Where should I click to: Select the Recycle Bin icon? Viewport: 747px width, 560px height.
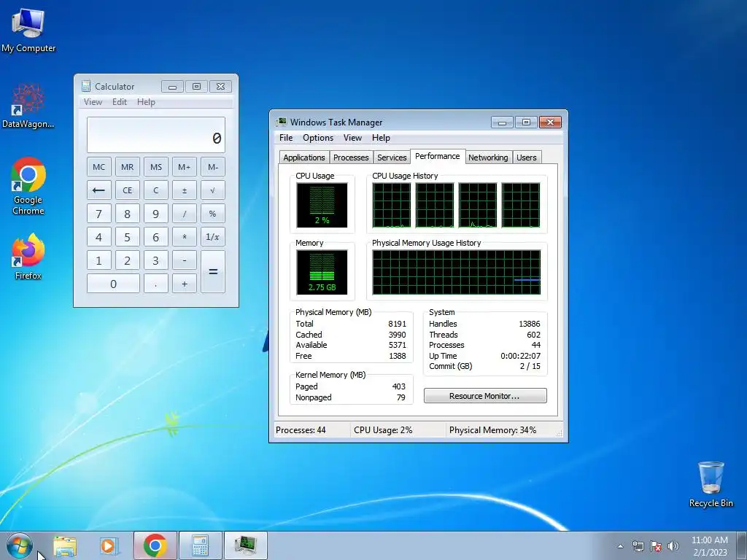[711, 484]
